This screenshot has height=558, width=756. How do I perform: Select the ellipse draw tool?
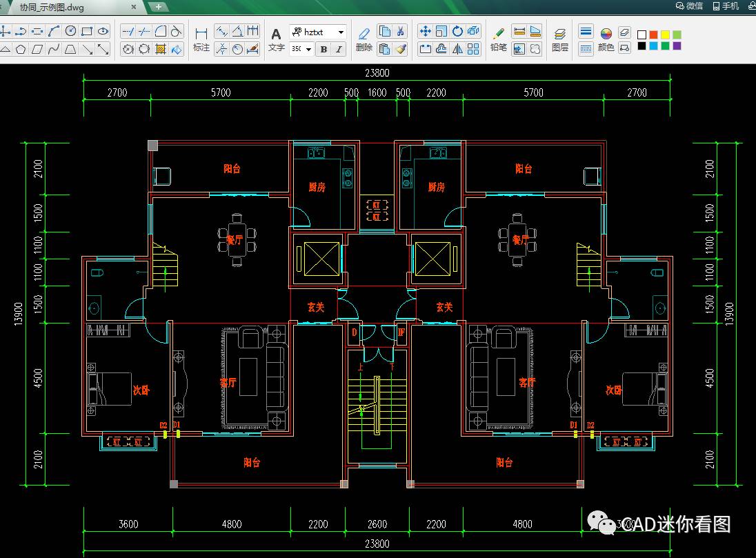(103, 31)
